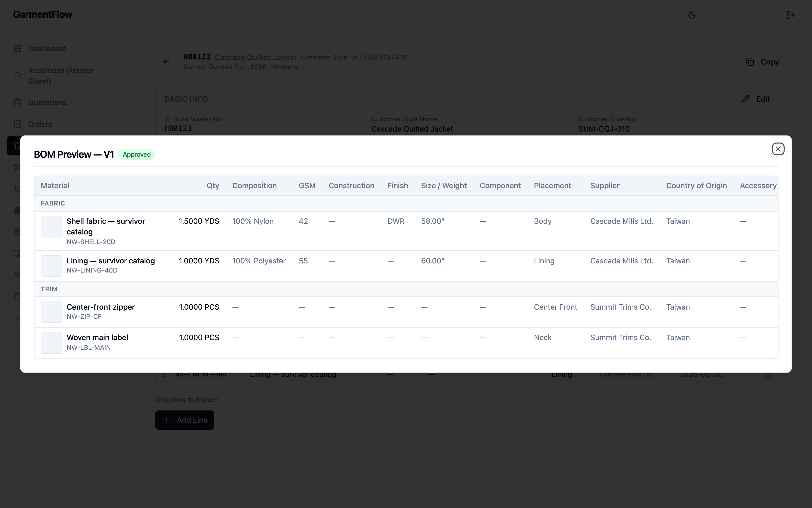Click the GSM column header
The height and width of the screenshot is (508, 812).
point(307,186)
